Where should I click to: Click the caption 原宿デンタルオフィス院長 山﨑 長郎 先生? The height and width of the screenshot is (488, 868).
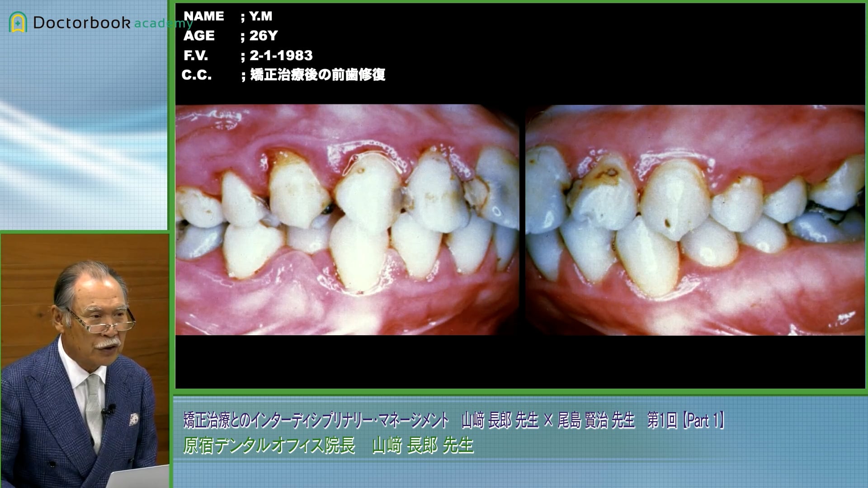328,446
